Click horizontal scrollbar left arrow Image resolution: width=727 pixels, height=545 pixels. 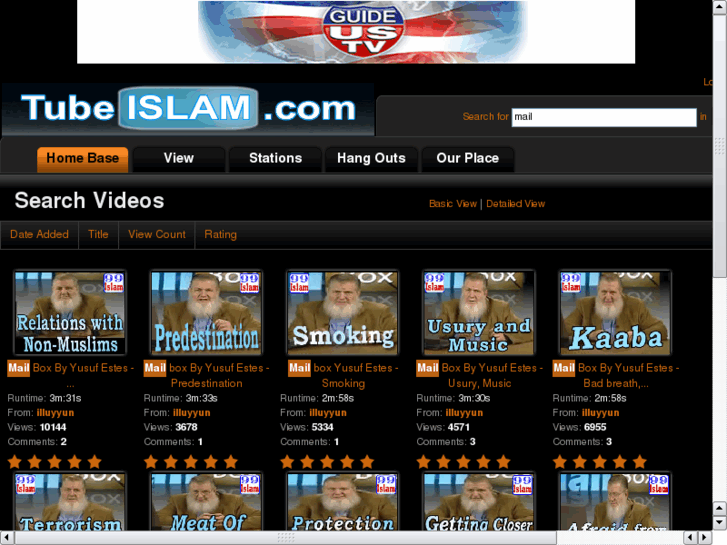pyautogui.click(x=7, y=538)
